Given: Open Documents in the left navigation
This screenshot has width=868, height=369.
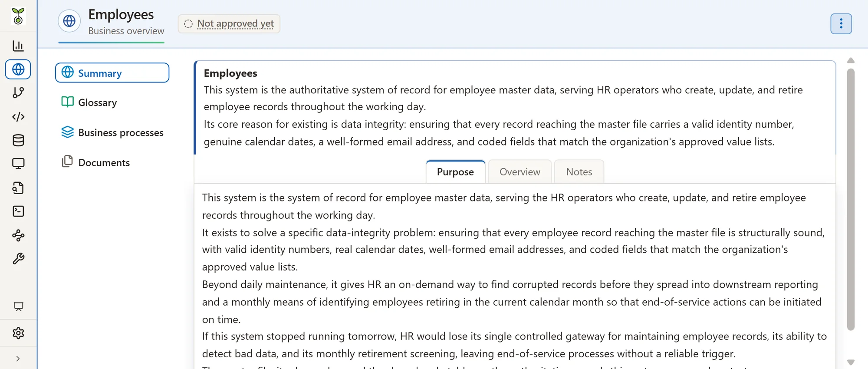Looking at the screenshot, I should pos(96,162).
